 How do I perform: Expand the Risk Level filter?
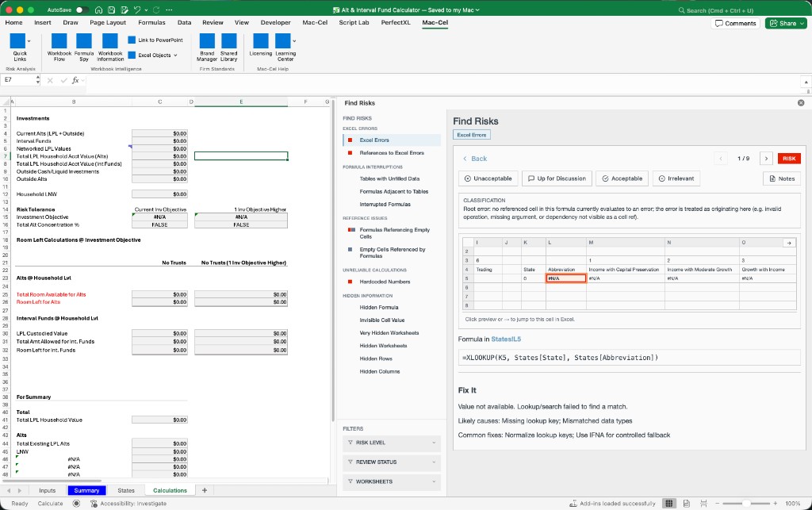click(x=392, y=443)
